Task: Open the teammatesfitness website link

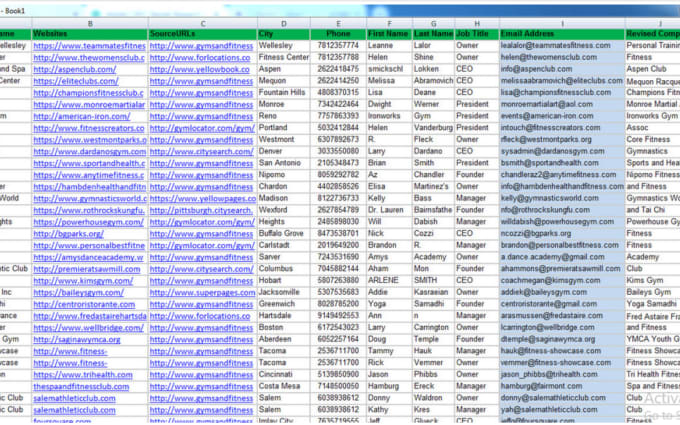Action: pyautogui.click(x=89, y=46)
